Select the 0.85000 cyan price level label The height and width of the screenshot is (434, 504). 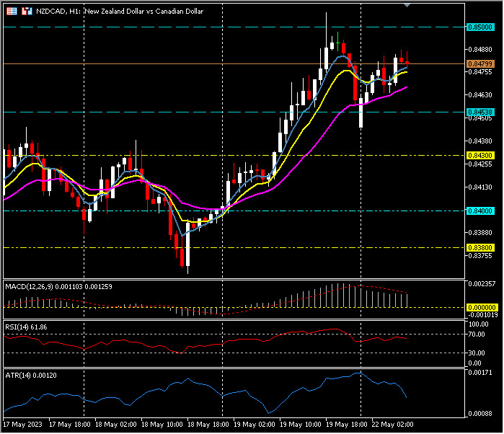pos(480,27)
